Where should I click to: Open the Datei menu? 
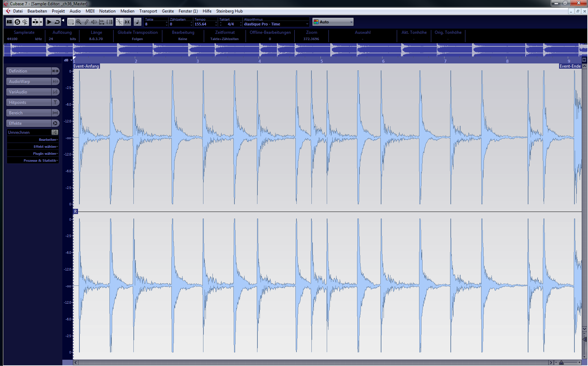tap(18, 11)
